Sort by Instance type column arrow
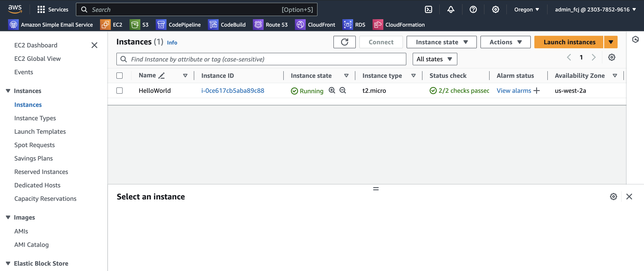The height and width of the screenshot is (271, 644). (x=413, y=75)
